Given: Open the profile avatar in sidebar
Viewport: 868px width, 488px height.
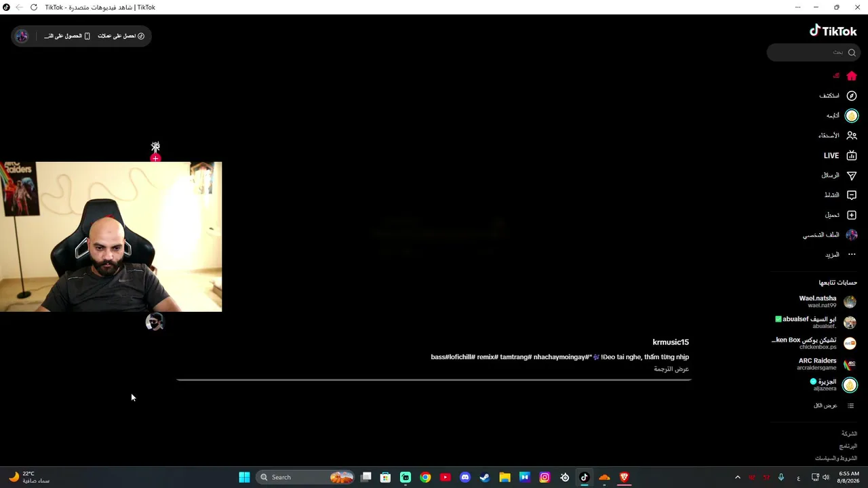Looking at the screenshot, I should [x=852, y=235].
